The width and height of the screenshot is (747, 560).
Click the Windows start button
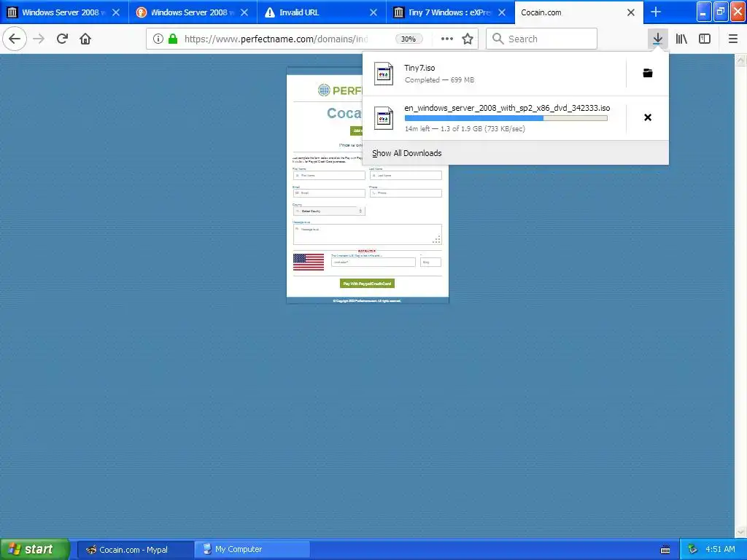35,549
